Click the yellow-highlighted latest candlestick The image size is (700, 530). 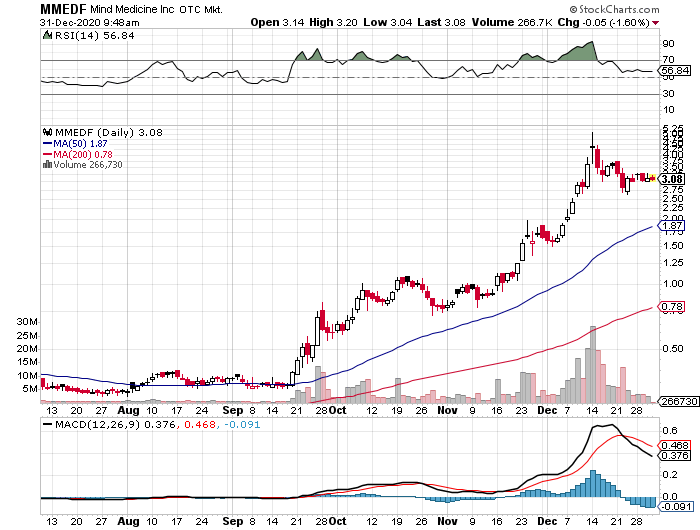point(653,178)
